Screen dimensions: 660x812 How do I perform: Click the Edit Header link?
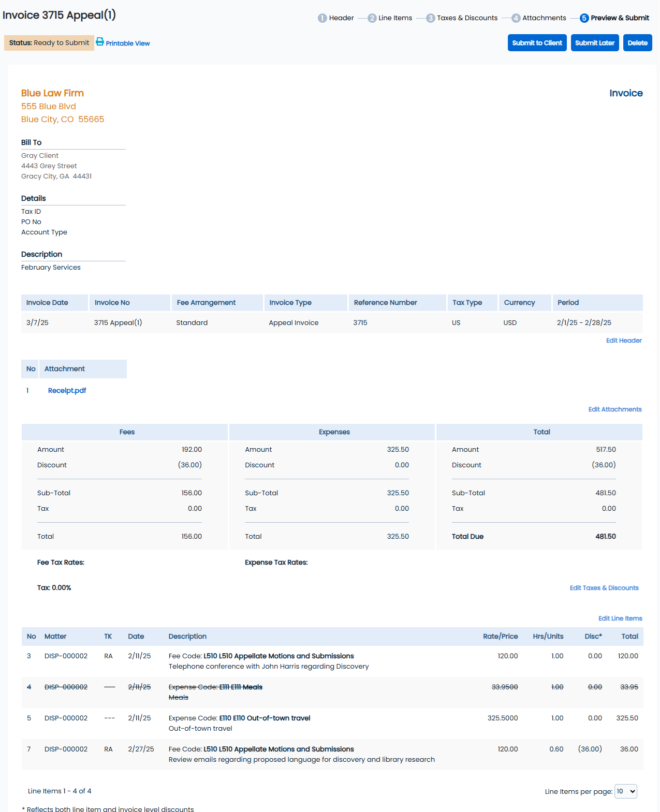623,341
